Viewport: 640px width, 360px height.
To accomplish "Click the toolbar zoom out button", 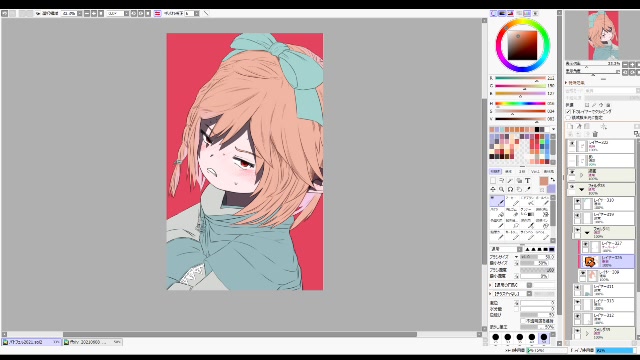I will click(x=87, y=13).
